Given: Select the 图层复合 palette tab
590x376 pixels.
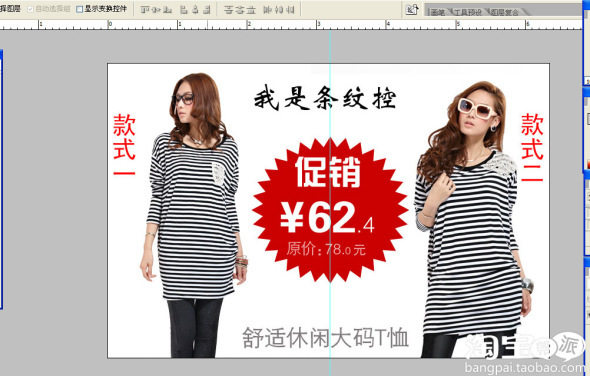Looking at the screenshot, I should [x=505, y=12].
